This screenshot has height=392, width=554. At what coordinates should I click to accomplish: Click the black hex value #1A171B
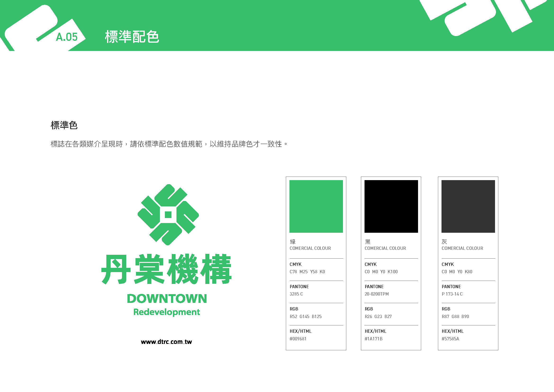point(373,339)
